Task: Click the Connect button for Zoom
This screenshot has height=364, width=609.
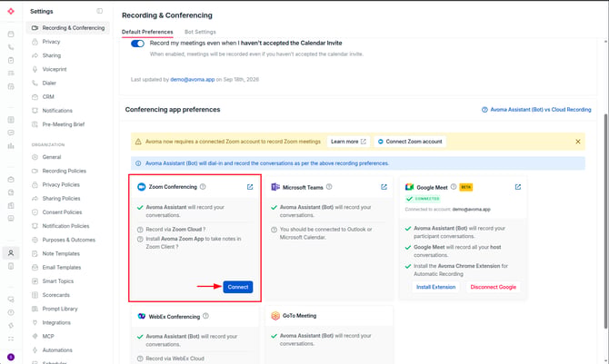Action: click(238, 287)
